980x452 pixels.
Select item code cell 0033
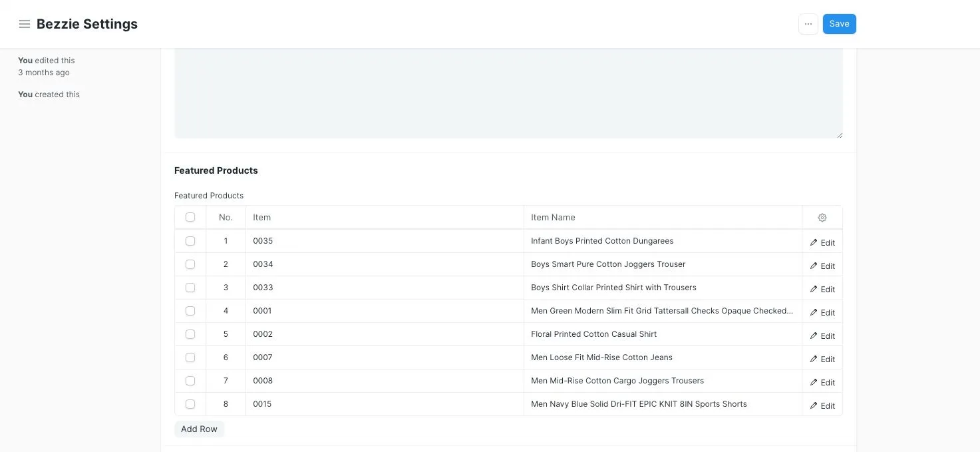click(385, 288)
